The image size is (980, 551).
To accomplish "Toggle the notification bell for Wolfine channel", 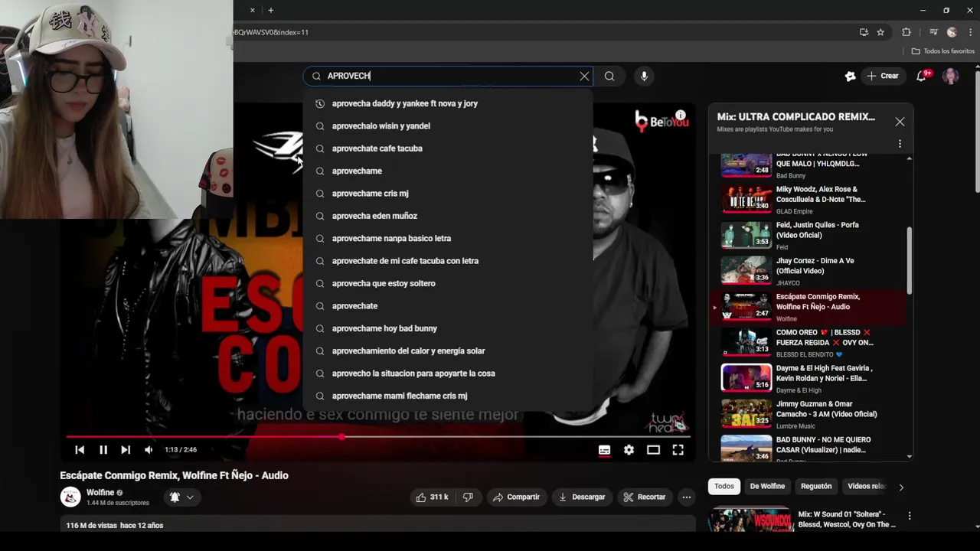I will [175, 497].
